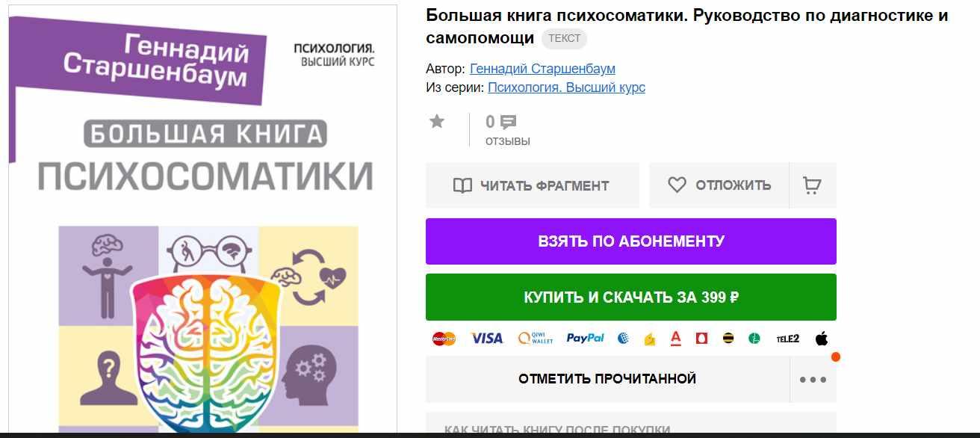
Task: Click the open book icon for reading fragment
Action: click(x=463, y=185)
